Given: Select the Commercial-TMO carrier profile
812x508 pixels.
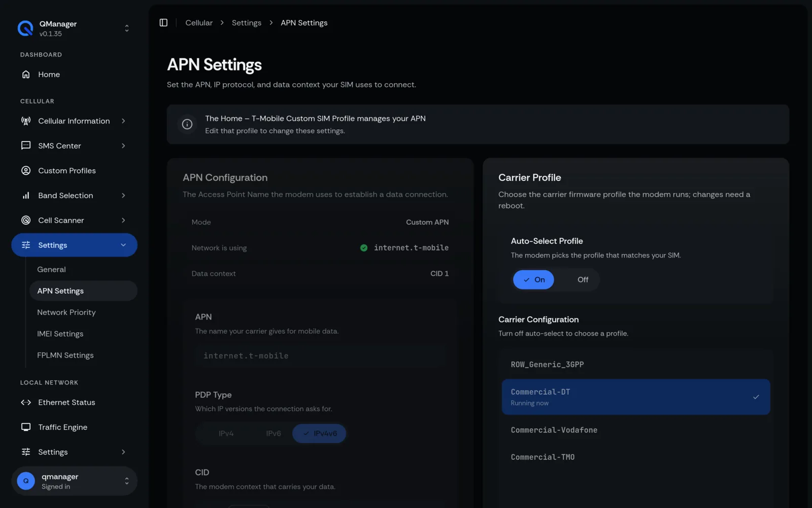Looking at the screenshot, I should click(x=636, y=457).
